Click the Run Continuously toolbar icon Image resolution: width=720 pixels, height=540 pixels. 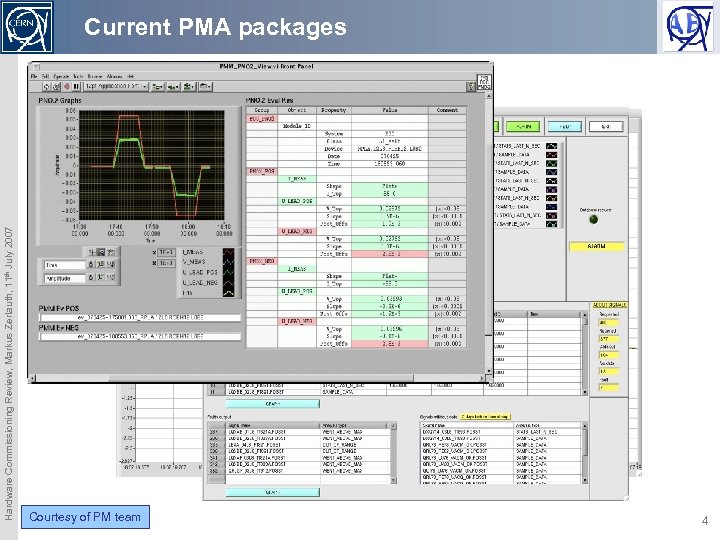click(56, 86)
